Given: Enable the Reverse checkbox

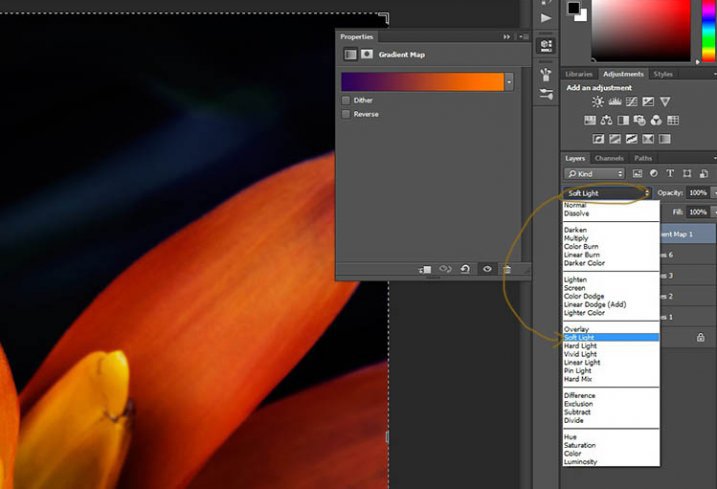Looking at the screenshot, I should point(346,114).
